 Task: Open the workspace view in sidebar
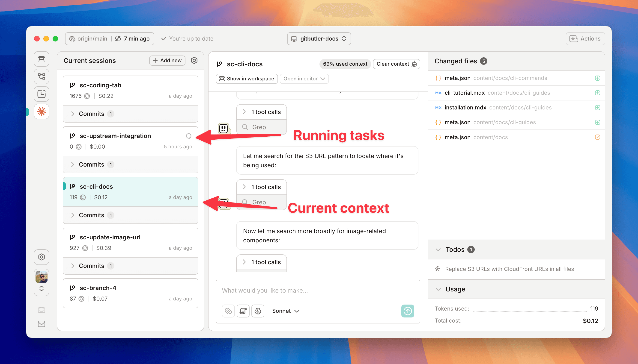click(41, 59)
